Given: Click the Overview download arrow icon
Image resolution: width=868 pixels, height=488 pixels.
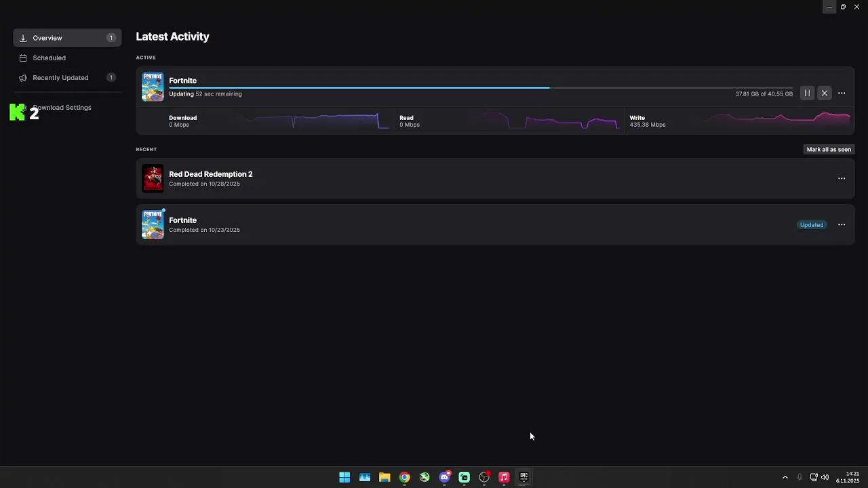Looking at the screenshot, I should click(23, 38).
